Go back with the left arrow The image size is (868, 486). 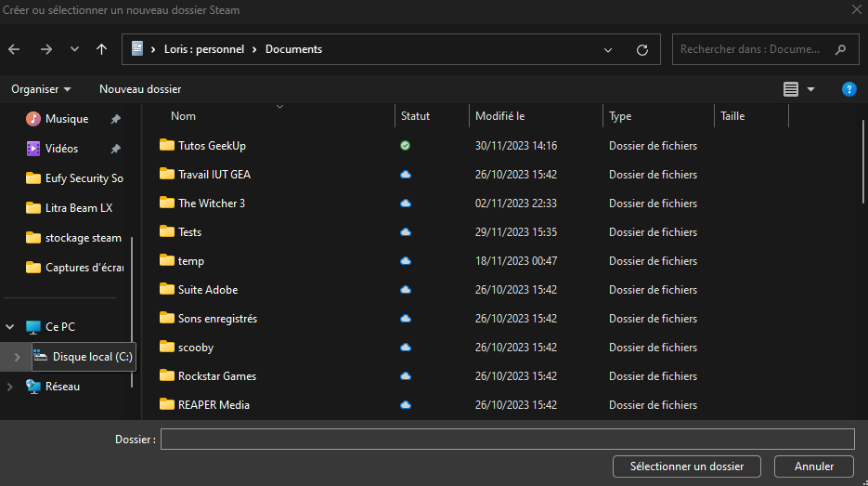(x=14, y=49)
